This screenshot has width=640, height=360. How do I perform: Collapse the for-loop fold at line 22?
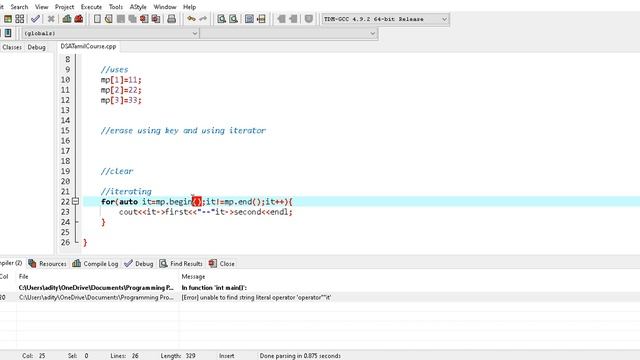(x=76, y=201)
